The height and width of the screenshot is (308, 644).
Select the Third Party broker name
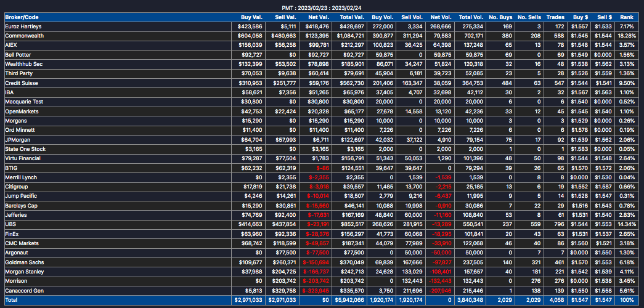click(x=18, y=73)
